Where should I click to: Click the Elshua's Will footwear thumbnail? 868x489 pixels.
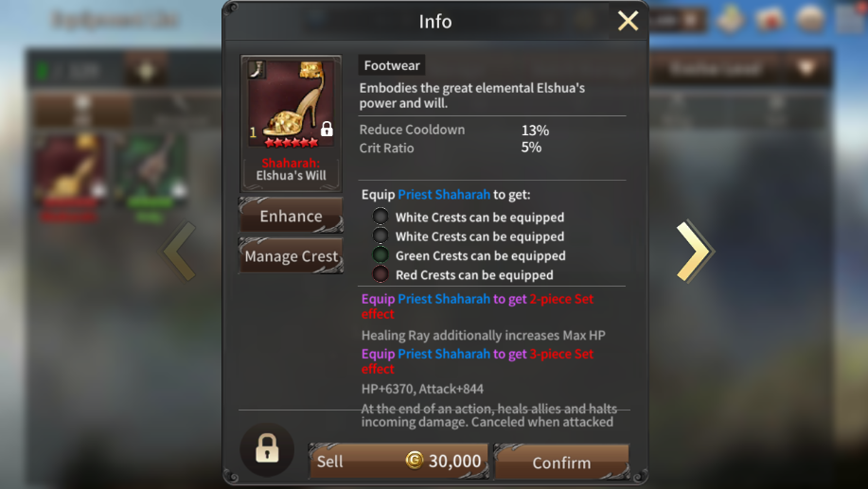[x=291, y=104]
